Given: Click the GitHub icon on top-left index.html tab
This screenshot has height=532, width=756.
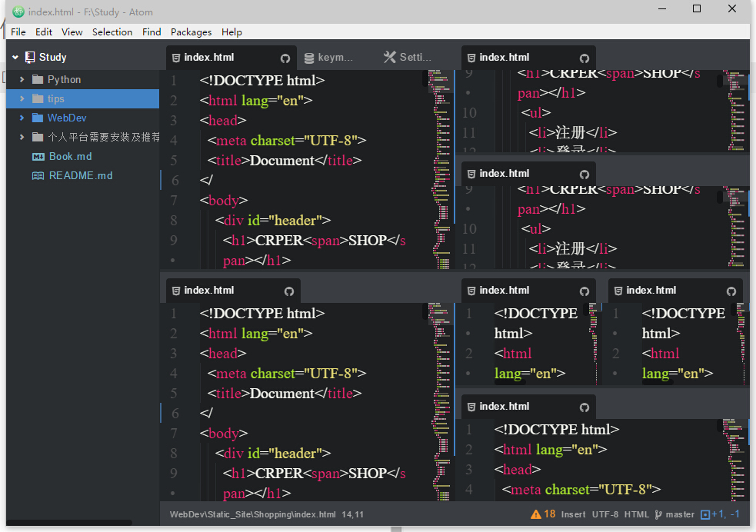Looking at the screenshot, I should (x=285, y=58).
